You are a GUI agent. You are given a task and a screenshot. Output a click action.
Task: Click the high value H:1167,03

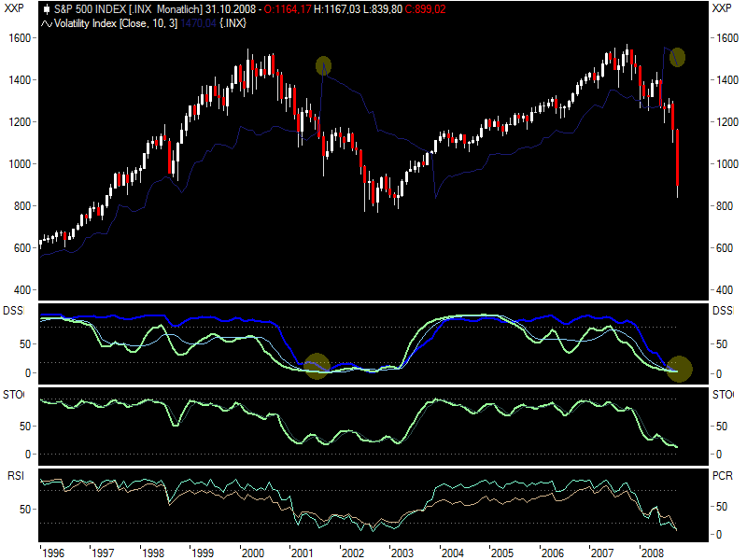pyautogui.click(x=337, y=9)
